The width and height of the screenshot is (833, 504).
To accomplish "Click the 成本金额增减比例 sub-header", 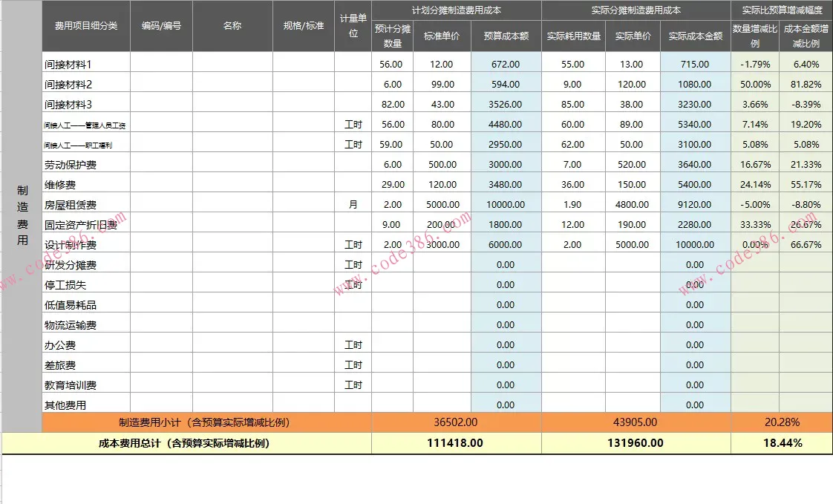I will (806, 36).
